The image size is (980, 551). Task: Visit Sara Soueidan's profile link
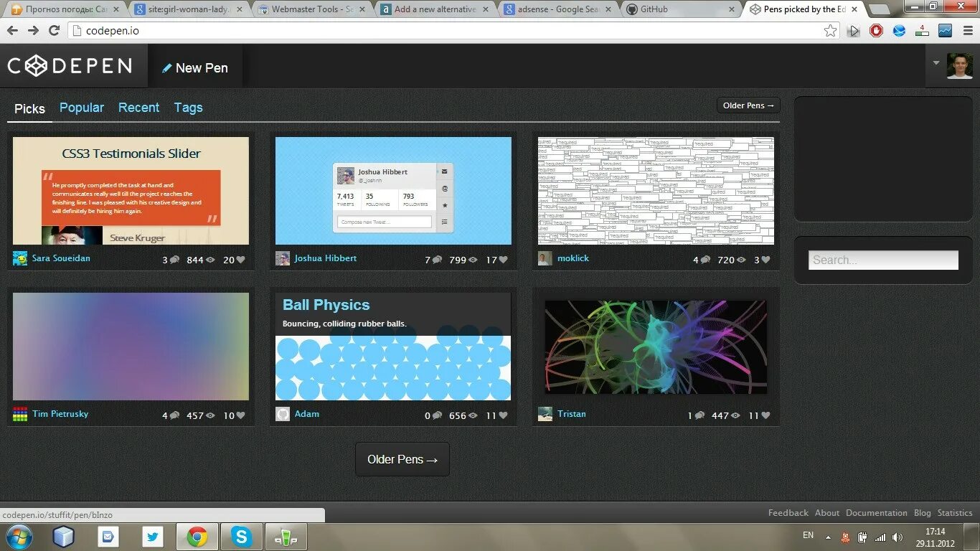61,258
